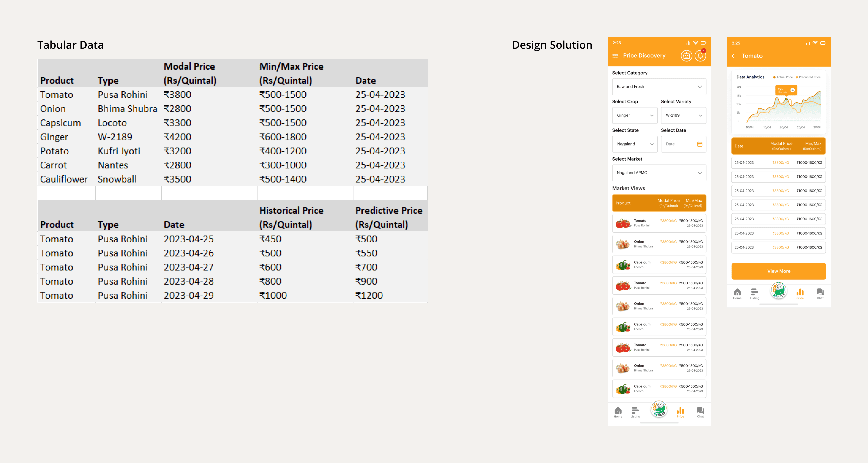868x463 pixels.
Task: Open the chatbot robot icon
Action: tap(686, 56)
